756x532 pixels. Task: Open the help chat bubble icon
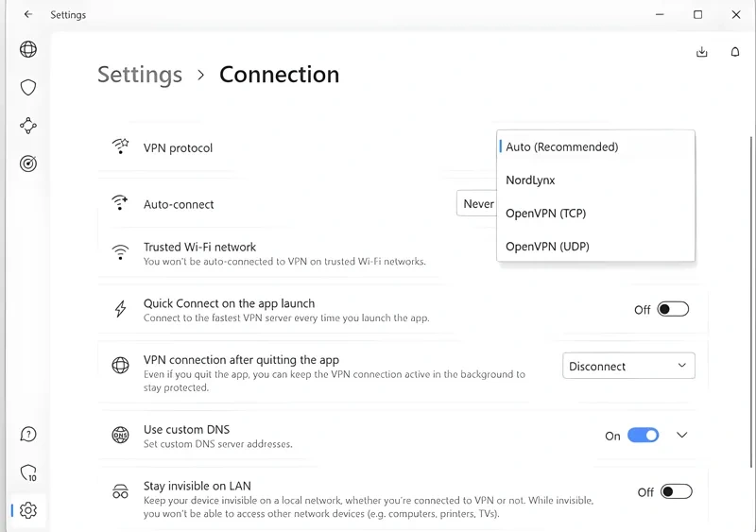(x=28, y=434)
